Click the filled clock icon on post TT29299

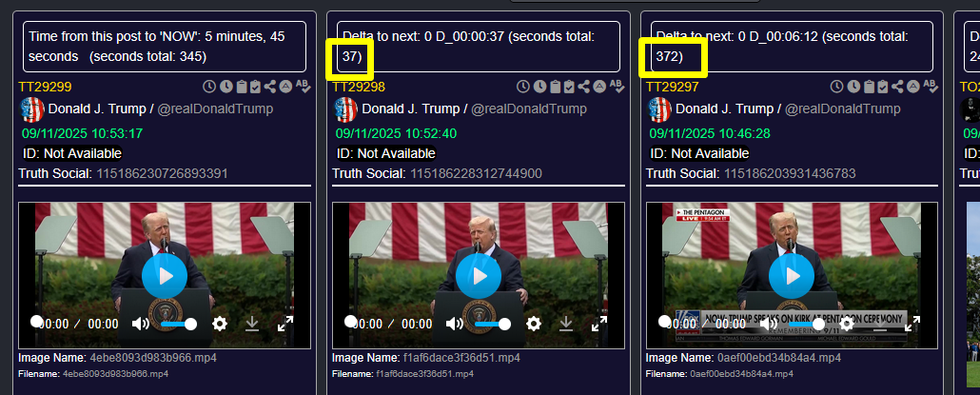(225, 87)
